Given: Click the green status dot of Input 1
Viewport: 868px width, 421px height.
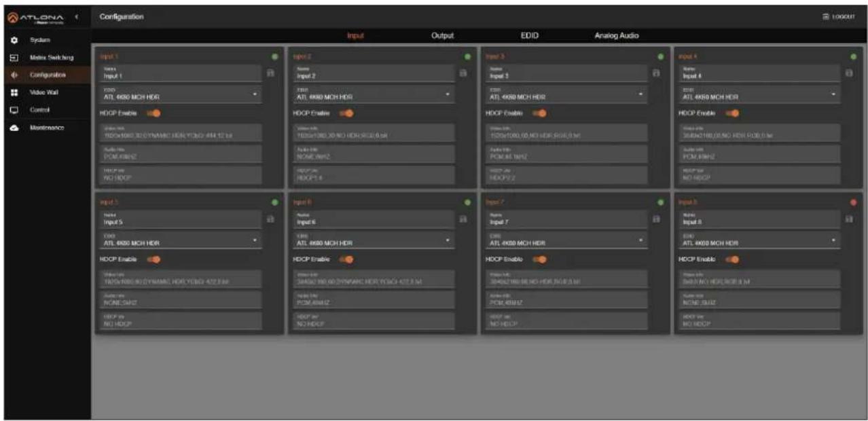Looking at the screenshot, I should click(x=274, y=56).
